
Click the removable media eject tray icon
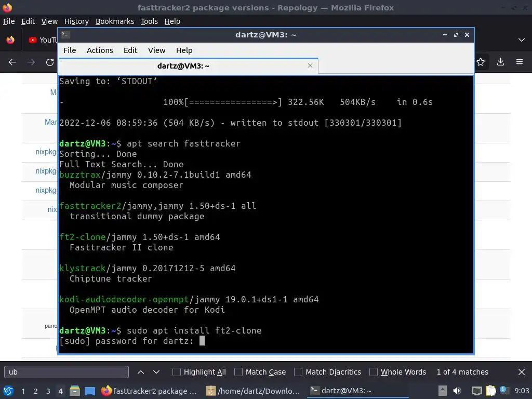point(443,391)
